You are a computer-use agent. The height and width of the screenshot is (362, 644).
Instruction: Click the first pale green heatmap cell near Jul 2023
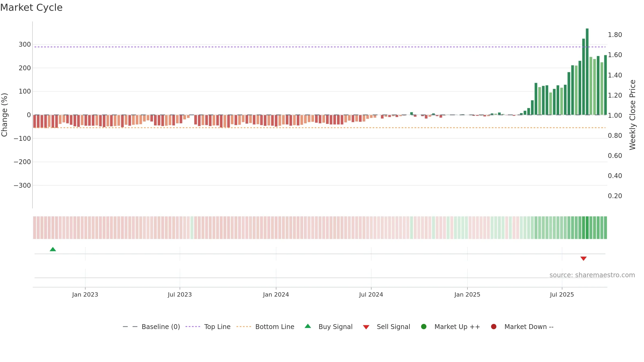[x=192, y=228]
